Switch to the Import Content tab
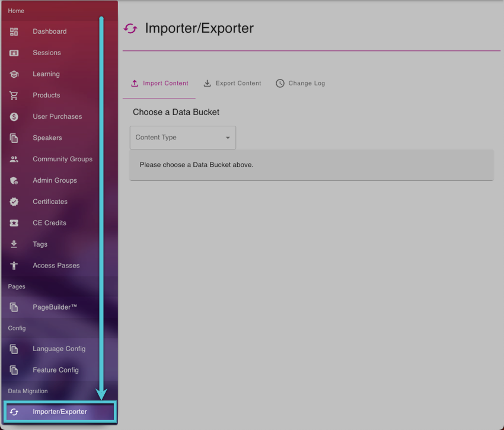The height and width of the screenshot is (430, 504). click(x=159, y=83)
